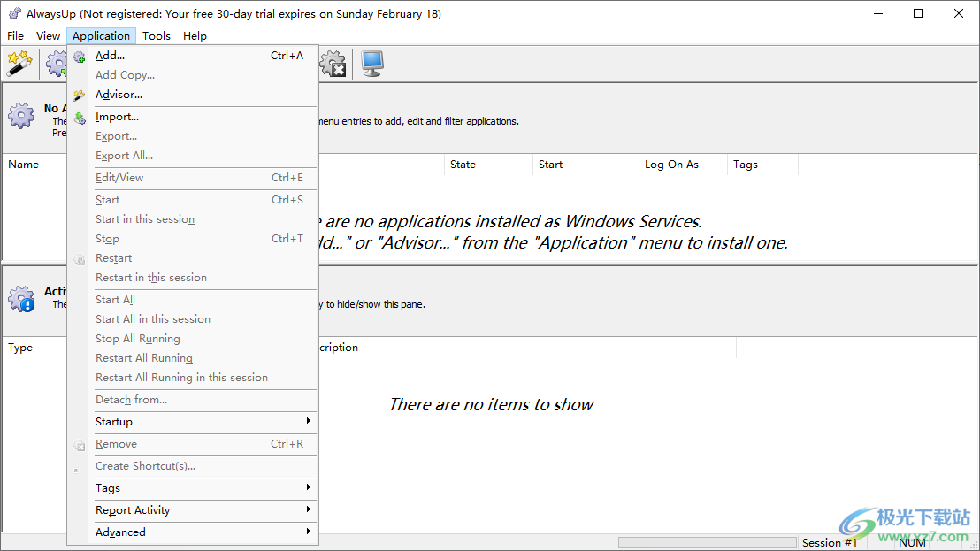Click the Remove icon in menu
Viewport: 980px width, 551px height.
80,445
